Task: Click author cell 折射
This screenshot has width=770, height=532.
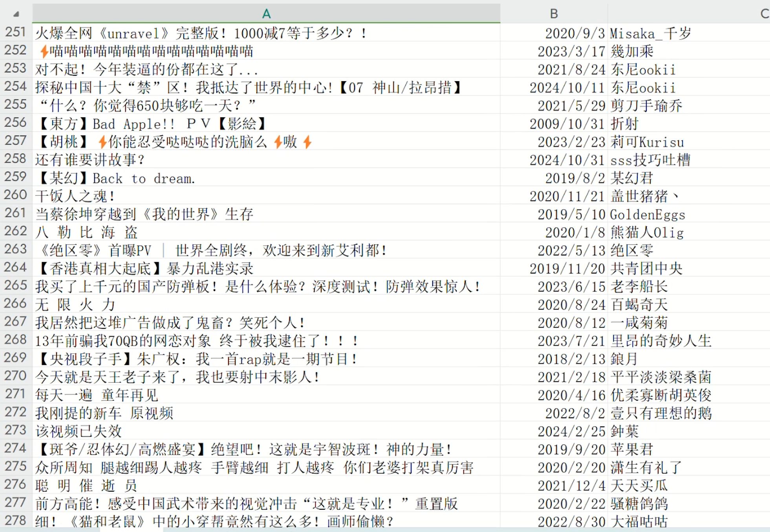Action: [689, 123]
